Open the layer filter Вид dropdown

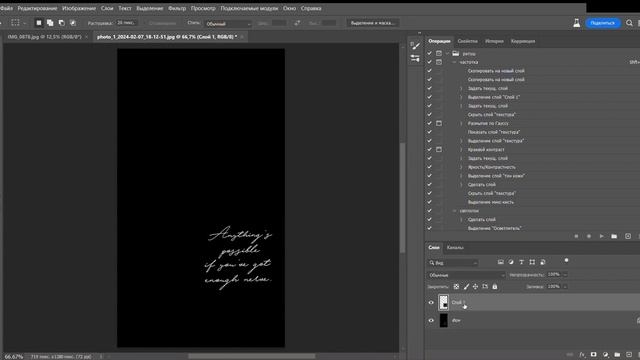(453, 263)
